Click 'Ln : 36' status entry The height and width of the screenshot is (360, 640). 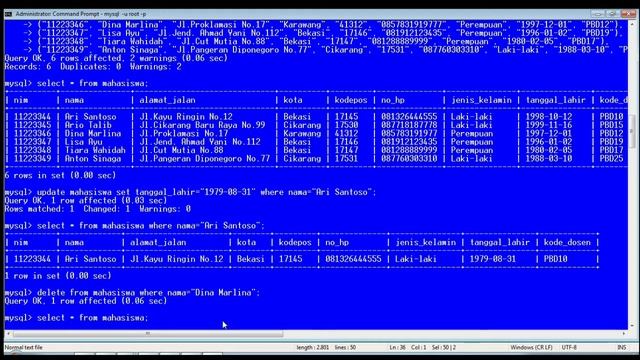tap(397, 347)
